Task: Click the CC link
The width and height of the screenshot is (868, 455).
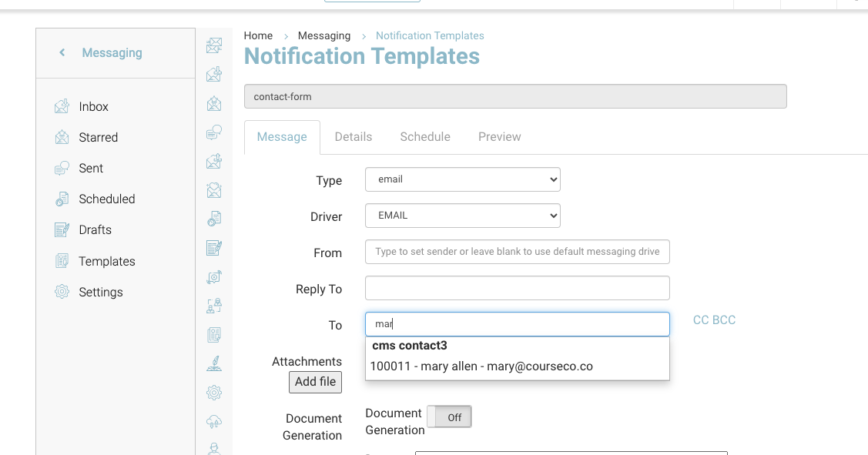Action: pos(701,320)
